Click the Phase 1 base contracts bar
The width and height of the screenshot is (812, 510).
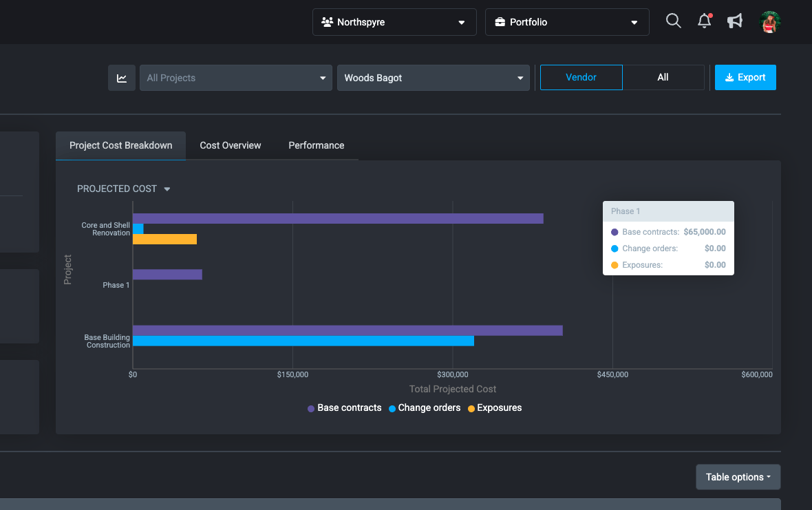coord(167,274)
